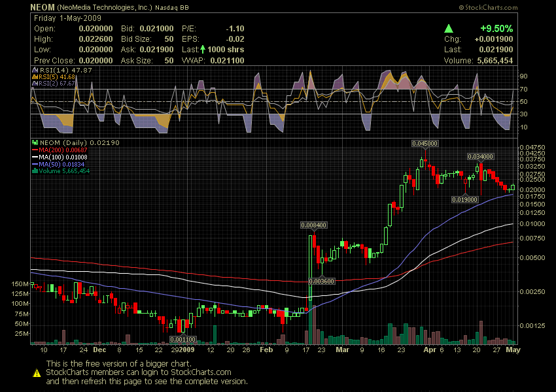Screen dimensions: 556x392
Task: Click the purple RSI(2) legend icon
Action: click(x=35, y=84)
